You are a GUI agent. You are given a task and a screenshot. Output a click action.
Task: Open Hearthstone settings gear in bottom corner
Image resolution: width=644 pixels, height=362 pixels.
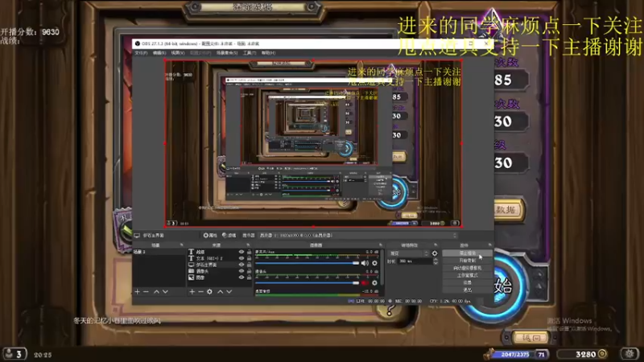(x=630, y=354)
